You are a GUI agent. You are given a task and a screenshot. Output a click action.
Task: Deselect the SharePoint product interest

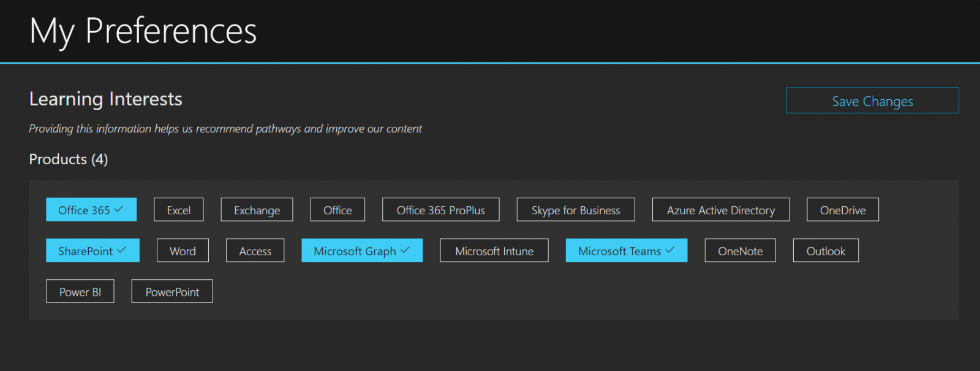pos(92,250)
